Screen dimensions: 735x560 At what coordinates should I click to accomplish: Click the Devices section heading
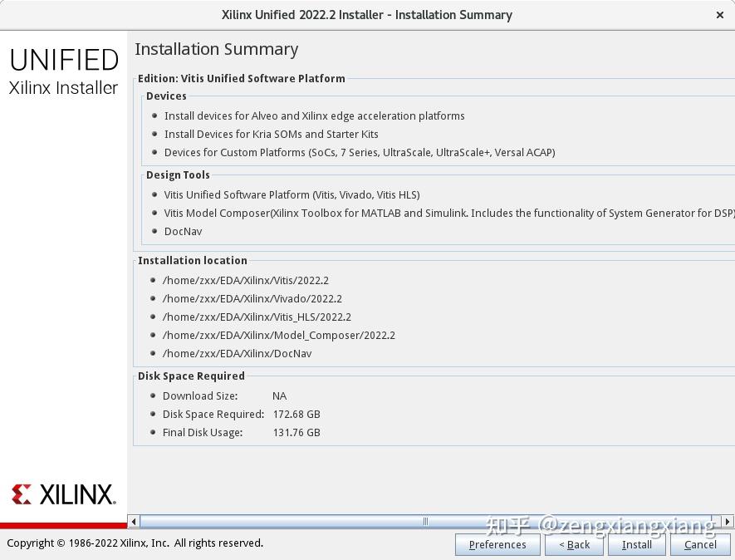166,96
